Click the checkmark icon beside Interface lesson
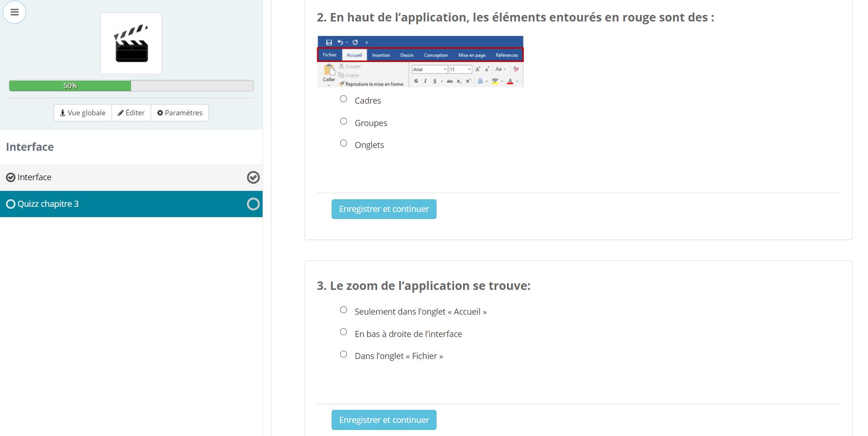The image size is (868, 436). (11, 177)
